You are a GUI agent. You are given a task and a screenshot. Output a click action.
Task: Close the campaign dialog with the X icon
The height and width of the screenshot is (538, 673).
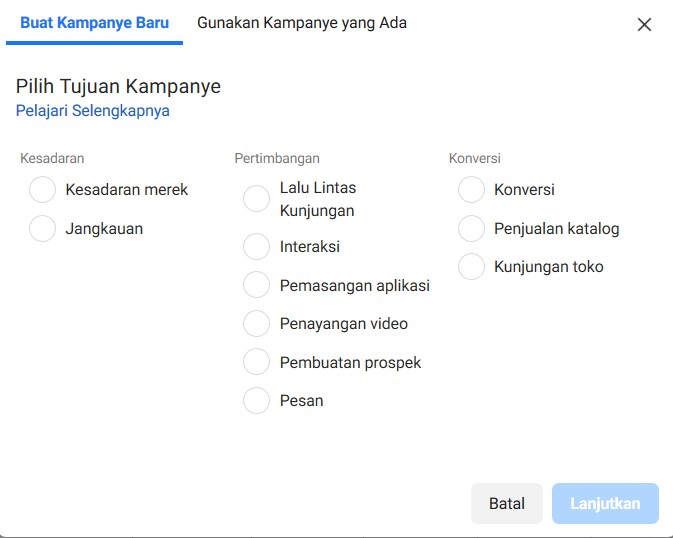[644, 24]
